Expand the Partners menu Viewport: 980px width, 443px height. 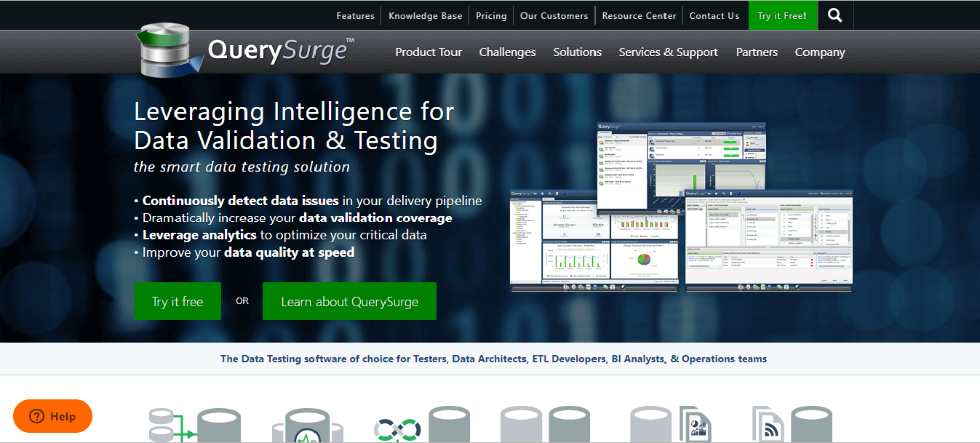coord(757,52)
